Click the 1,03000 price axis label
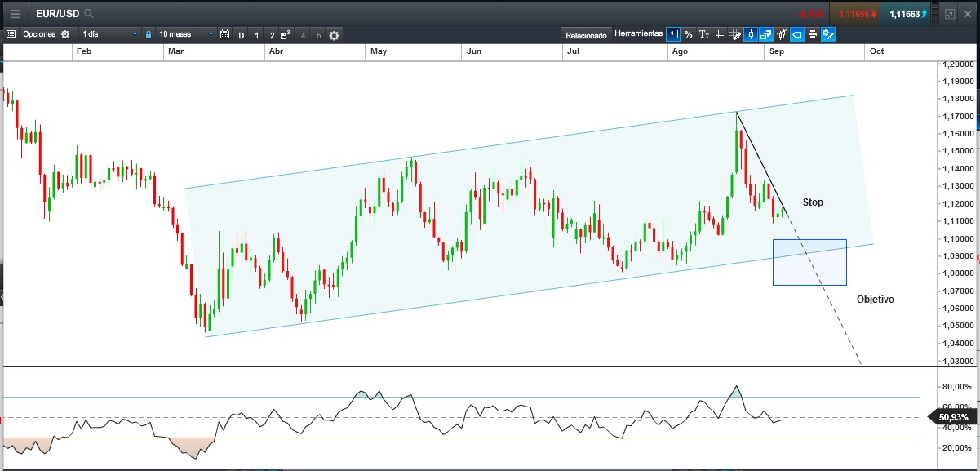Screen dimensions: 980x471 pos(958,360)
